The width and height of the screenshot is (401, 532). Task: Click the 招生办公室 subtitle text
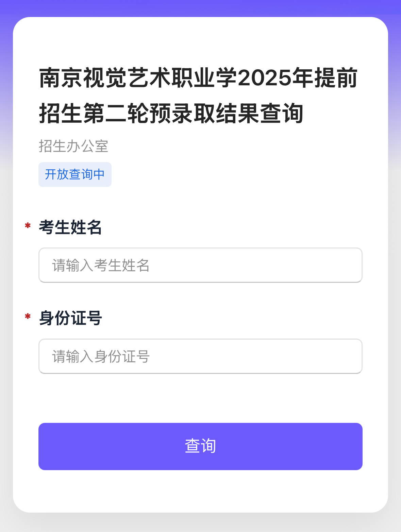point(73,146)
